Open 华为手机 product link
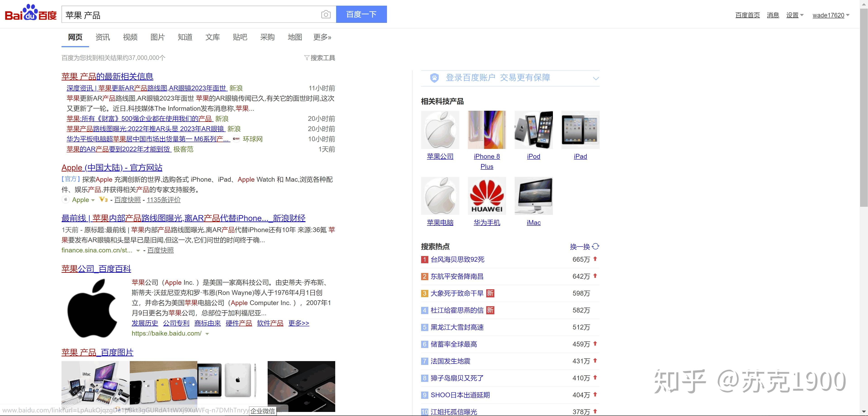The width and height of the screenshot is (868, 416). pyautogui.click(x=487, y=223)
